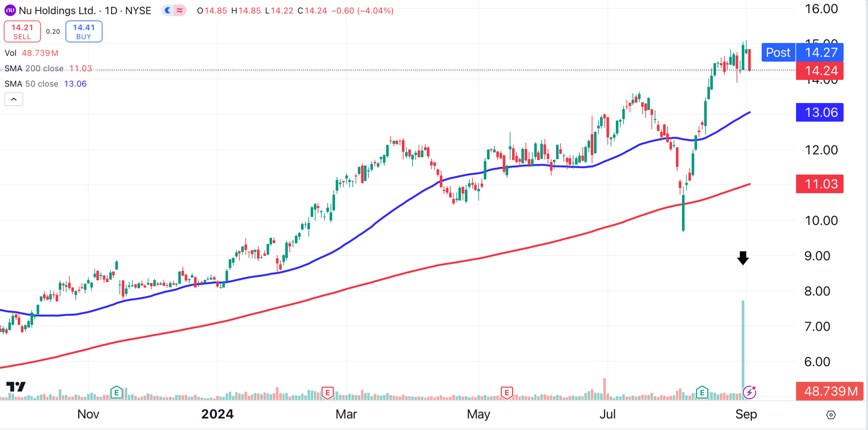868x430 pixels.
Task: Click the 14.21 SELL button
Action: tap(22, 32)
